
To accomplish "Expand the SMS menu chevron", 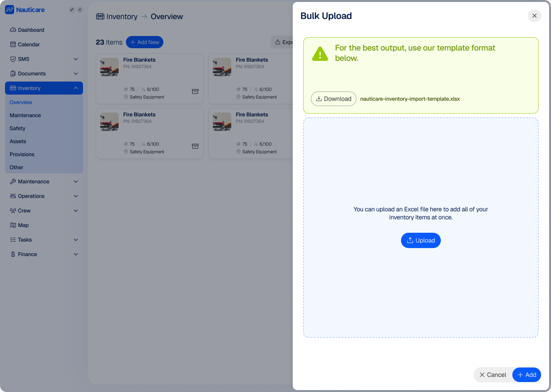I will pyautogui.click(x=76, y=59).
